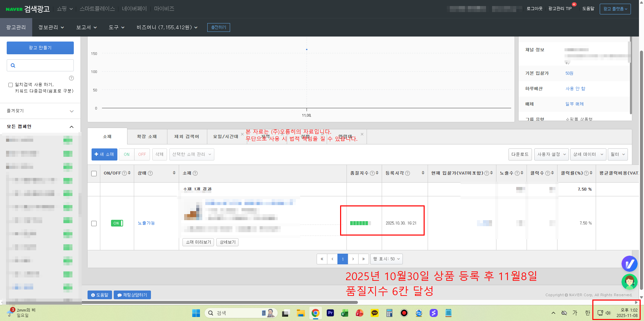The width and height of the screenshot is (644, 321).
Task: Select all rows via header checkbox
Action: [94, 173]
